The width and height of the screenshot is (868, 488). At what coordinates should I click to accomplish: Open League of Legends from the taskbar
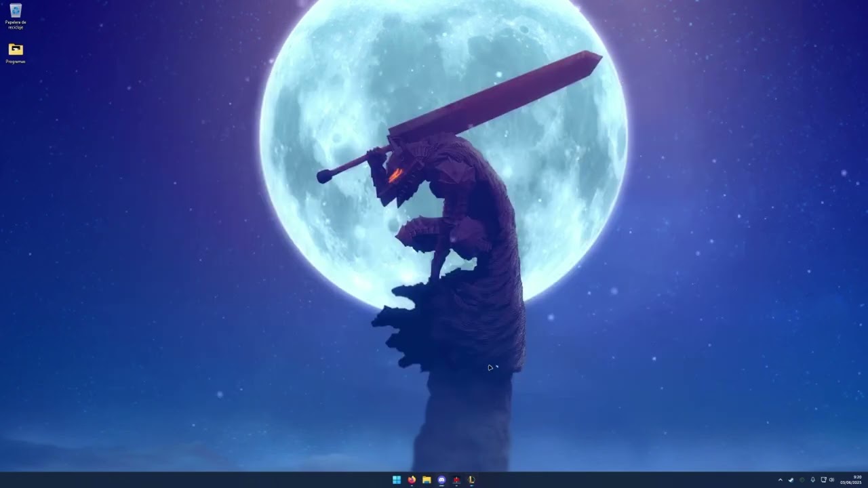point(471,480)
